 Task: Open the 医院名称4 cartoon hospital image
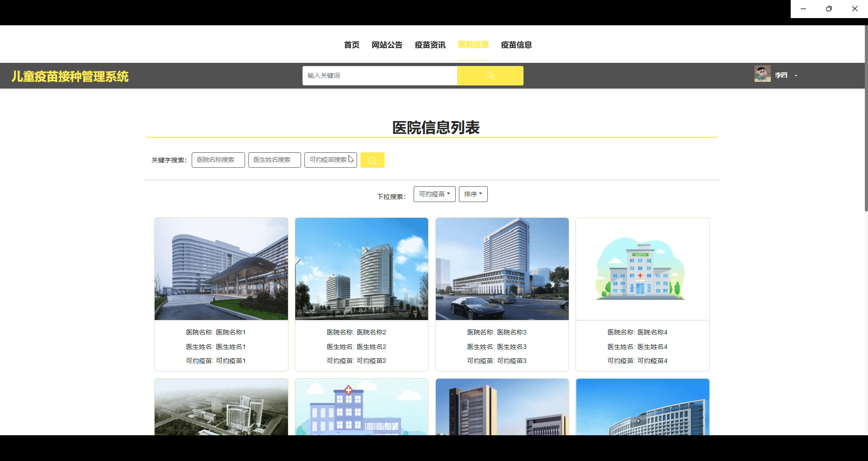642,269
